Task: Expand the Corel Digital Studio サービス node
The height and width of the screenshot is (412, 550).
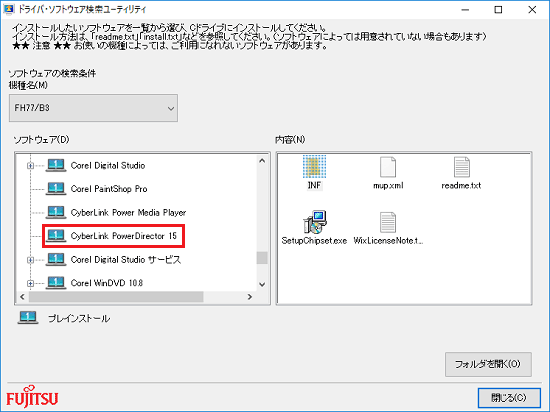Action: click(x=31, y=260)
